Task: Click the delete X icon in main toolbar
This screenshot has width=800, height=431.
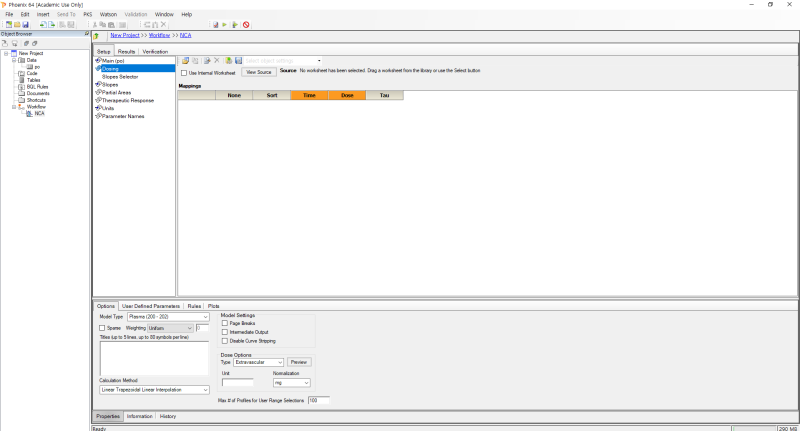Action: 163,24
